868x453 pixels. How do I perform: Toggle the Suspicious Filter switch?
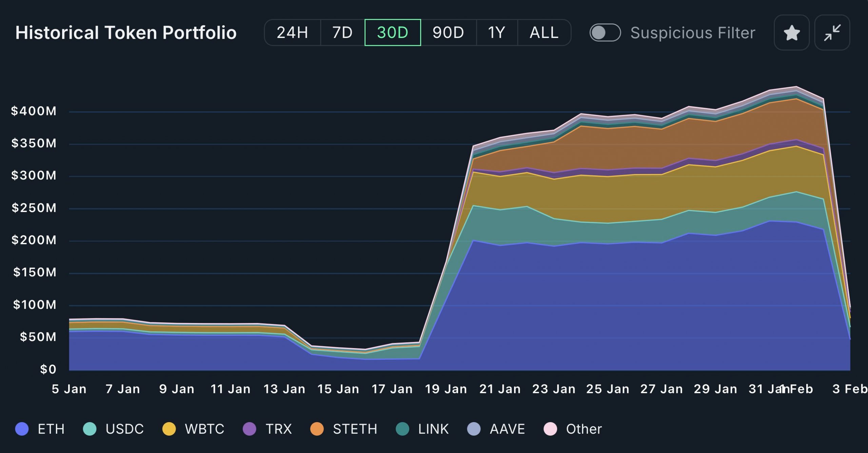[605, 33]
